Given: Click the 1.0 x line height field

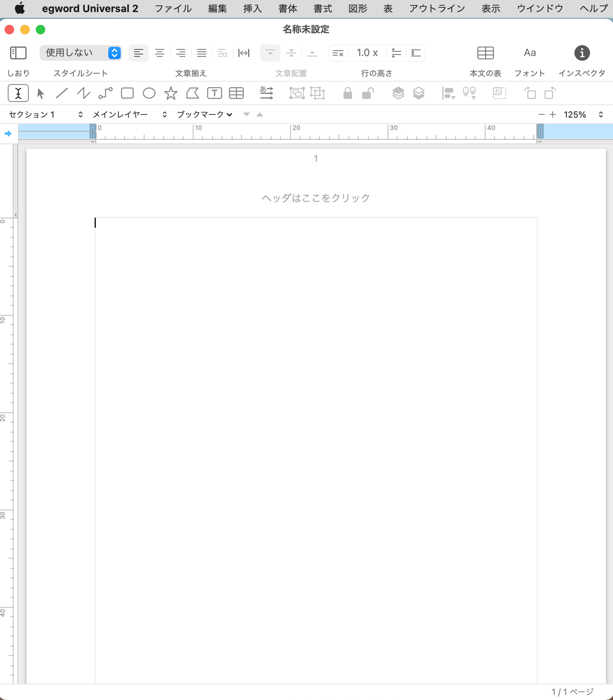Looking at the screenshot, I should coord(367,53).
